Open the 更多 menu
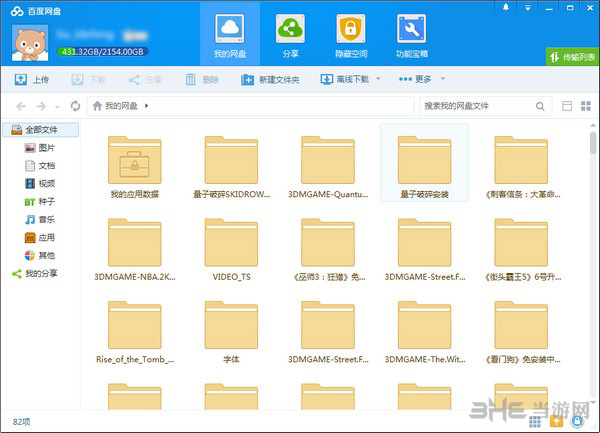600x433 pixels. pyautogui.click(x=415, y=79)
